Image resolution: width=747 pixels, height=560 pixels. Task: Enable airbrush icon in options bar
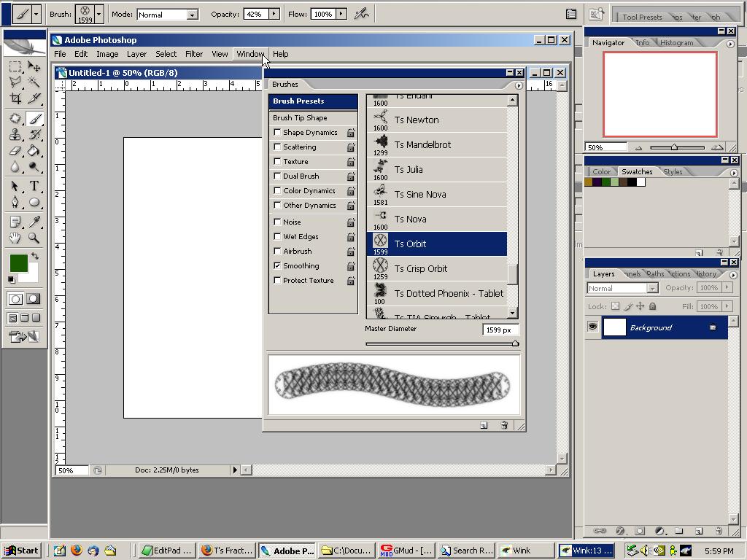click(360, 14)
